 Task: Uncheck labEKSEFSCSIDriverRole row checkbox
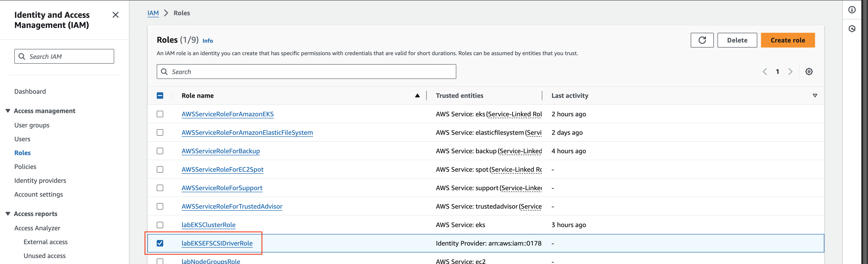tap(160, 243)
